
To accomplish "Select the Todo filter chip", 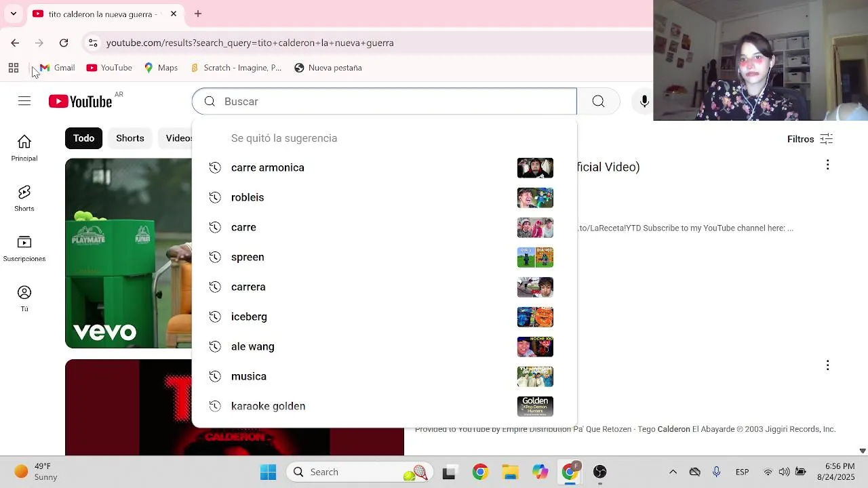I will tap(83, 138).
